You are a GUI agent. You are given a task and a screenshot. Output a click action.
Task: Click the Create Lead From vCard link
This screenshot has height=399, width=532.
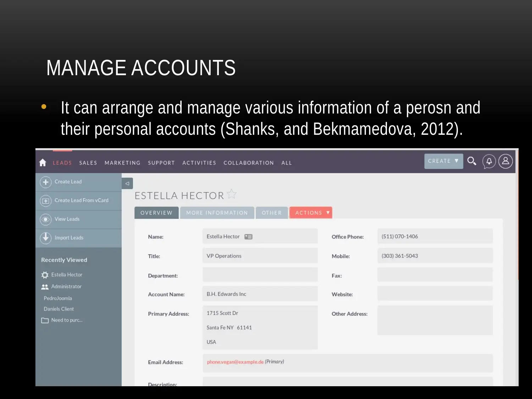[82, 200]
